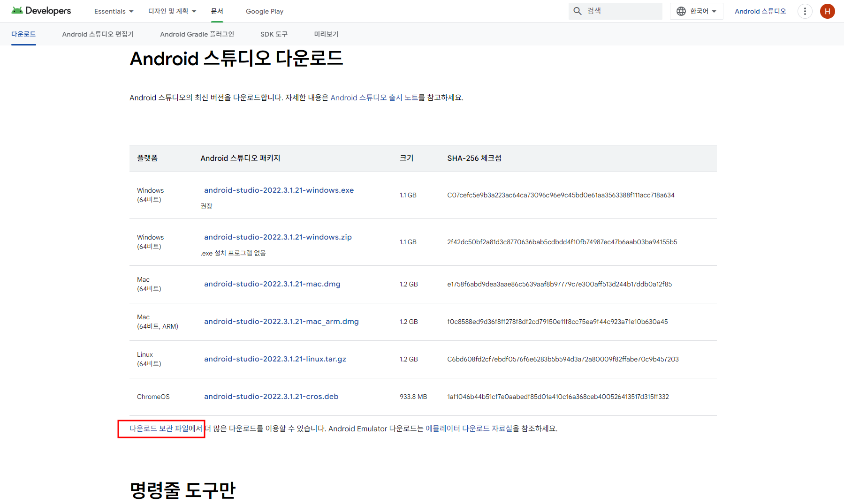This screenshot has width=844, height=504.
Task: Open the H account avatar
Action: [x=828, y=11]
